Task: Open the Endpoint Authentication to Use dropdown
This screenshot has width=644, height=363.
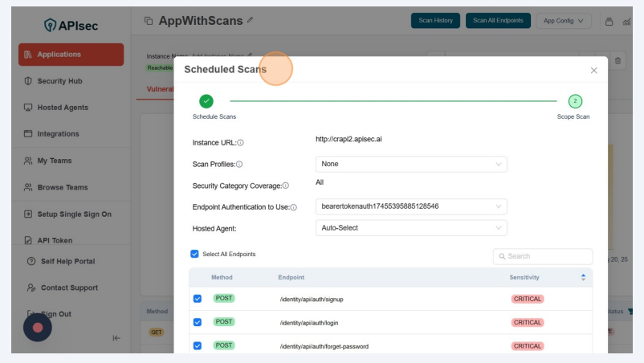Action: pyautogui.click(x=410, y=206)
